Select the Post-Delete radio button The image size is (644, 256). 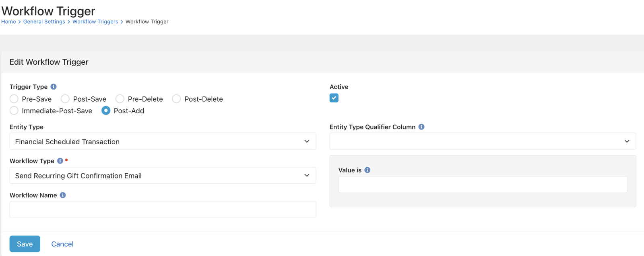(176, 99)
